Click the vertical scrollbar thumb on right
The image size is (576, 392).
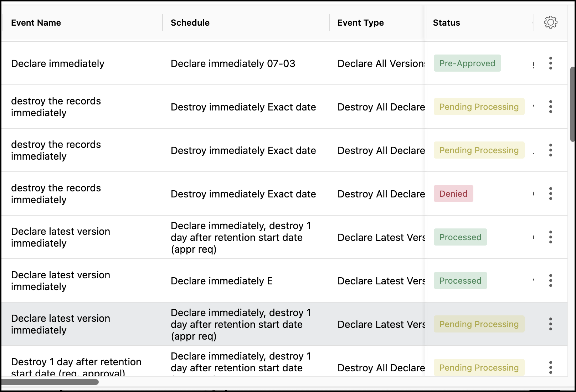[573, 104]
